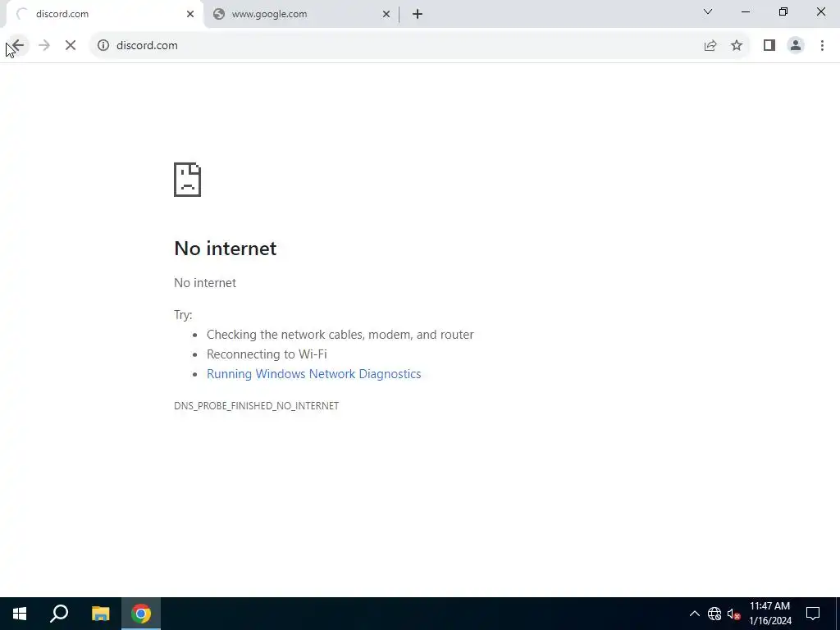Viewport: 840px width, 630px height.
Task: Go back using the browser back arrow
Action: [x=18, y=46]
